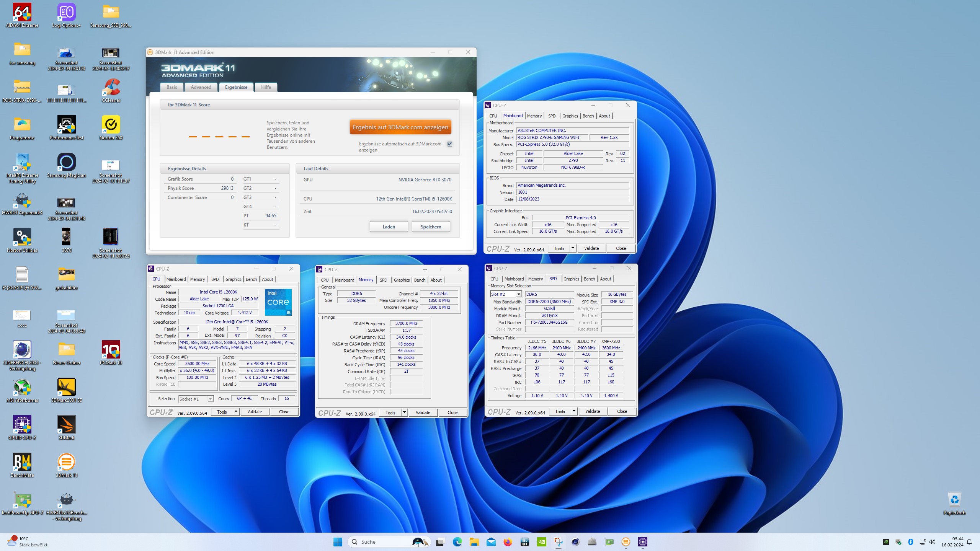Click Core Speed value 5500.00 MHz
Screen dimensions: 980x551
(x=198, y=364)
